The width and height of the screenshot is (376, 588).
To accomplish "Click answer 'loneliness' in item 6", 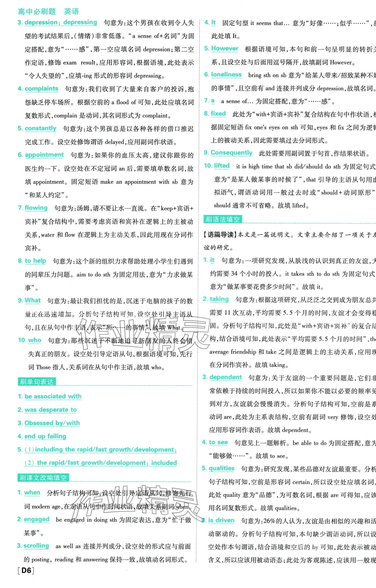I will tap(226, 74).
